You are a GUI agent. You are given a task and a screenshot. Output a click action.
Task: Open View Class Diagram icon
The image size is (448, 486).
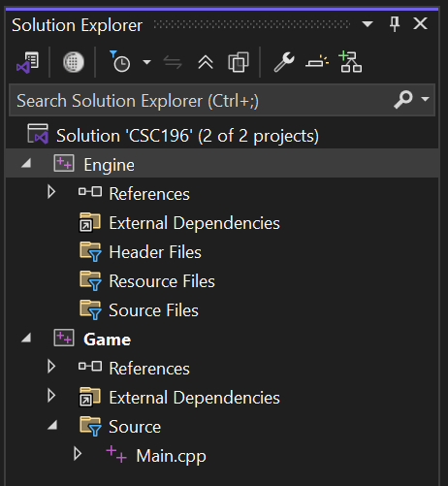point(350,61)
